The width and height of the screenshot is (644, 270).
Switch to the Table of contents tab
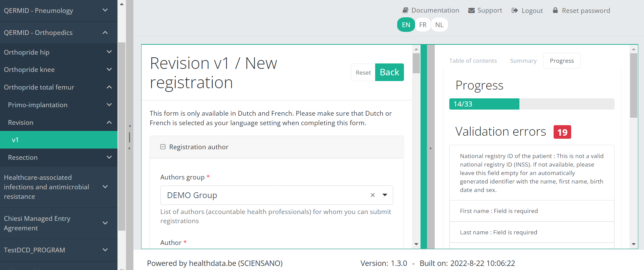pyautogui.click(x=473, y=61)
